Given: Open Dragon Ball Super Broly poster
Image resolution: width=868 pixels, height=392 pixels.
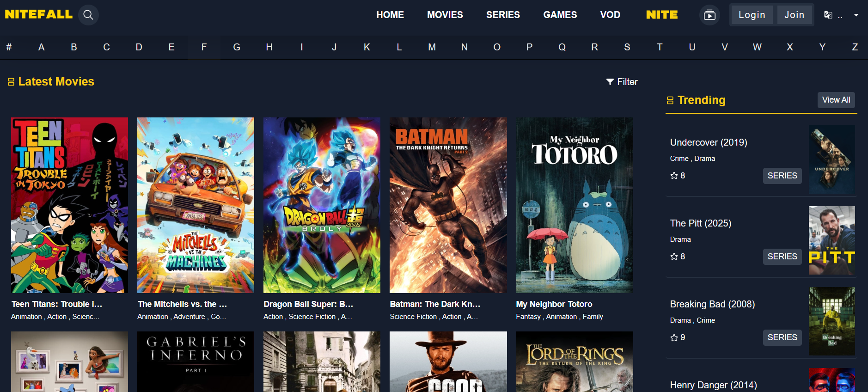Looking at the screenshot, I should pos(322,205).
